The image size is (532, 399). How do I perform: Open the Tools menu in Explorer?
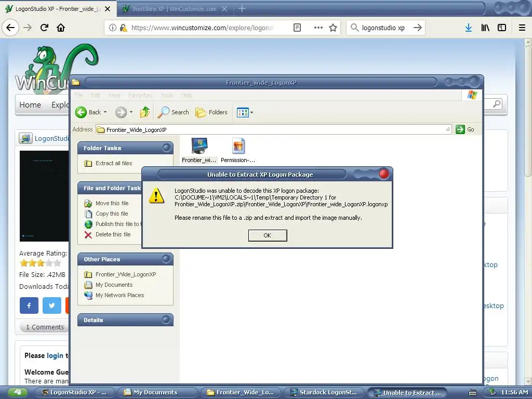pyautogui.click(x=167, y=95)
